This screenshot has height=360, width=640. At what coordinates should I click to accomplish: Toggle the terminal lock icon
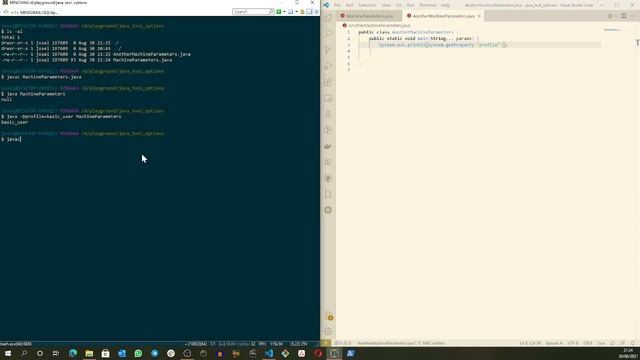(x=302, y=11)
